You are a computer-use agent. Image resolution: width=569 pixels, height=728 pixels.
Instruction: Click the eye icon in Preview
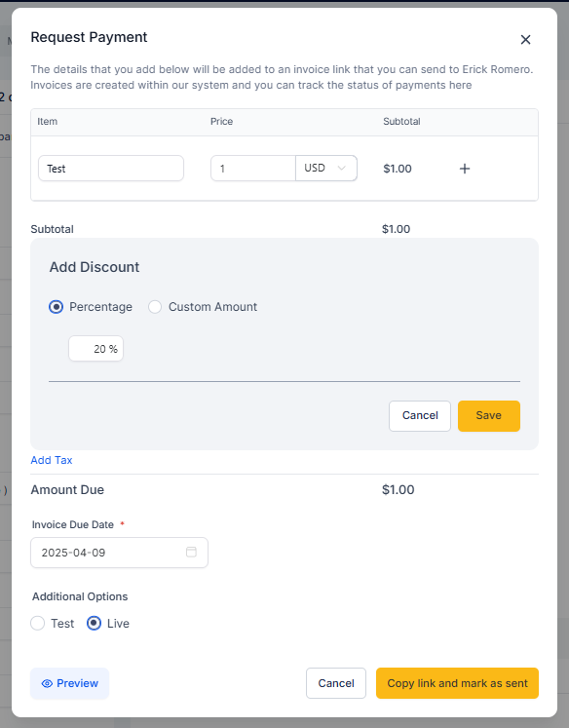47,683
